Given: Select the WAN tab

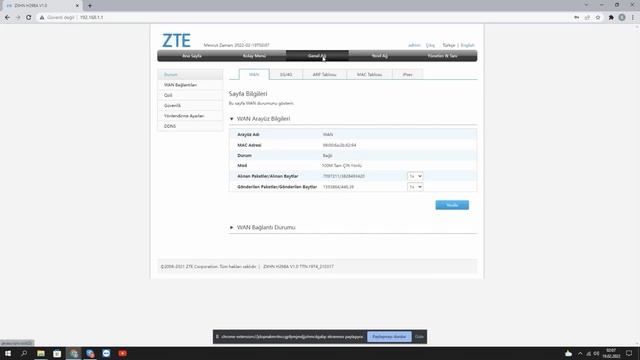Looking at the screenshot, I should [x=254, y=74].
